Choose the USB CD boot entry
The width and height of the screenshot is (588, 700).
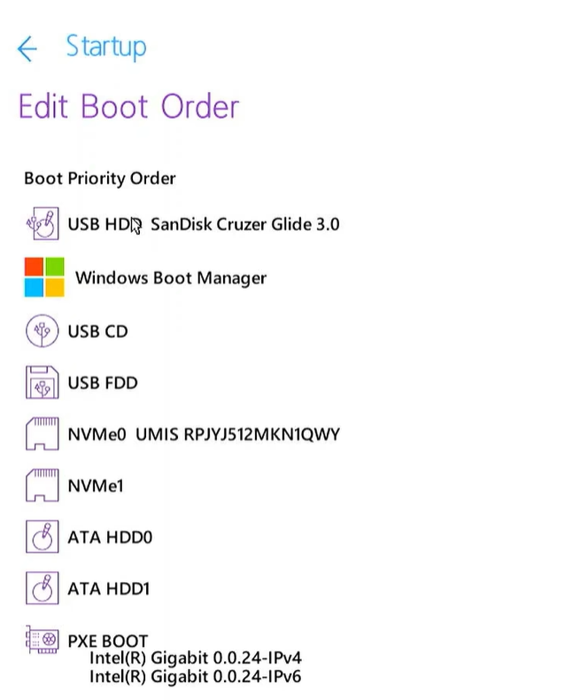(97, 331)
